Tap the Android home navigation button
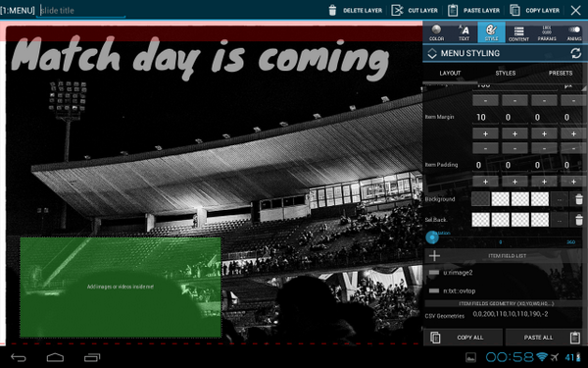588x368 pixels. coord(55,358)
